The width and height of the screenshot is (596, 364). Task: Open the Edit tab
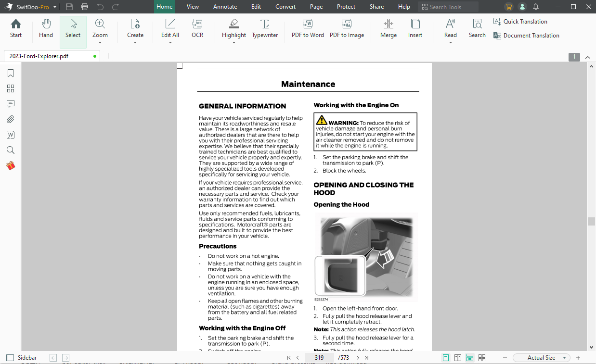[x=256, y=7]
